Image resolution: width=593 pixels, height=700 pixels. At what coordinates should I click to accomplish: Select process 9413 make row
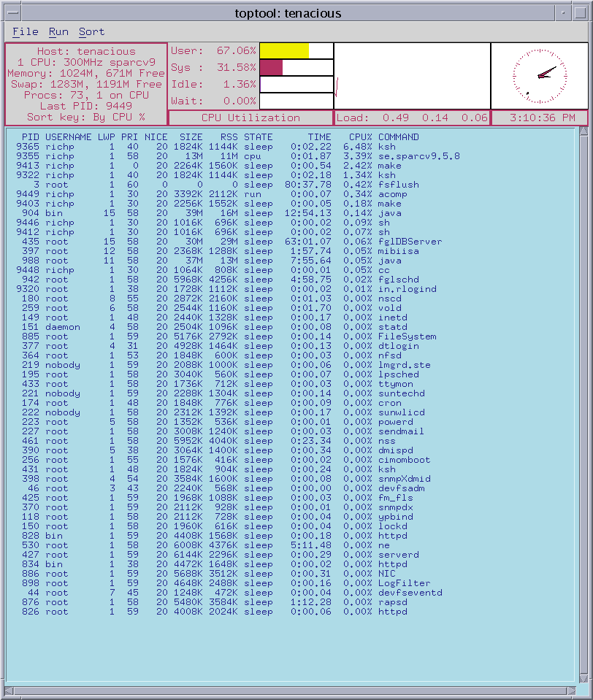209,166
